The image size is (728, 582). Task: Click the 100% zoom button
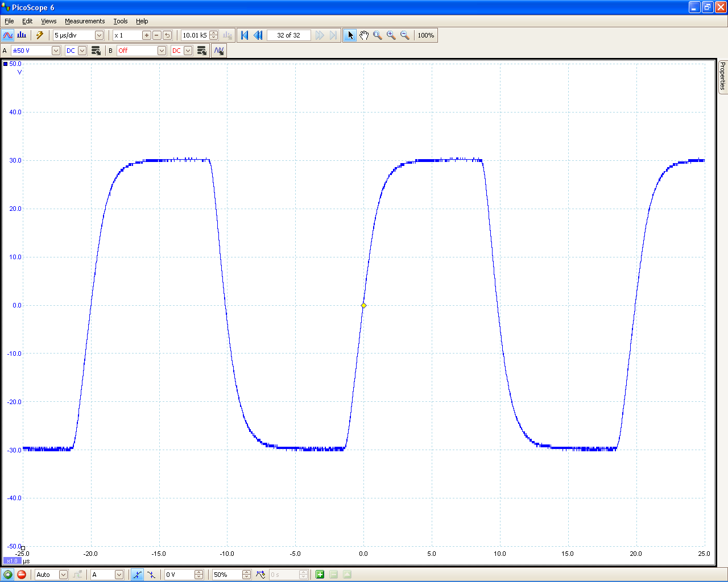pyautogui.click(x=426, y=35)
